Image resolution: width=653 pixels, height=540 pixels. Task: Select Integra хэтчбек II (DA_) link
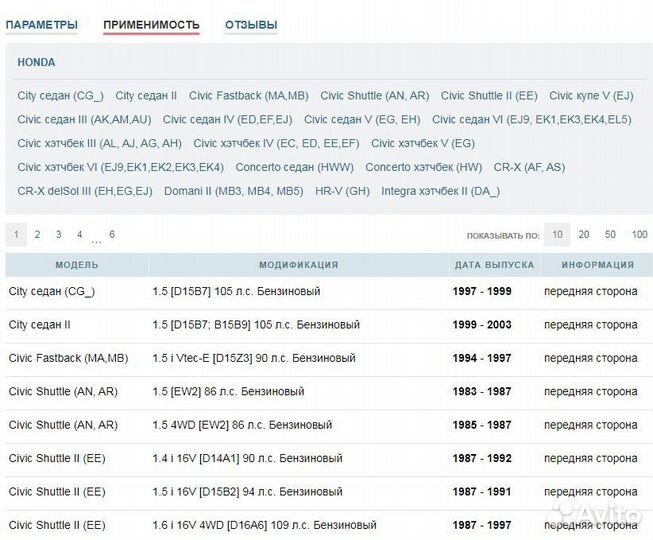point(440,191)
